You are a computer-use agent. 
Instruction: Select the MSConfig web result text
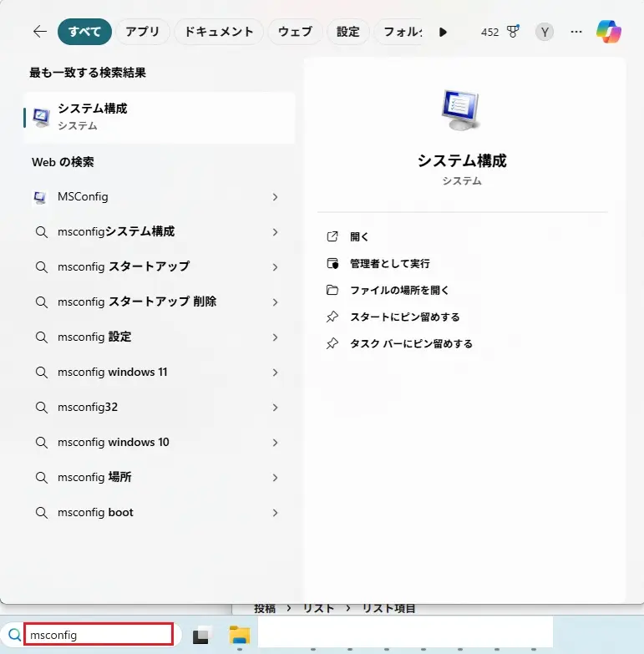pyautogui.click(x=83, y=196)
